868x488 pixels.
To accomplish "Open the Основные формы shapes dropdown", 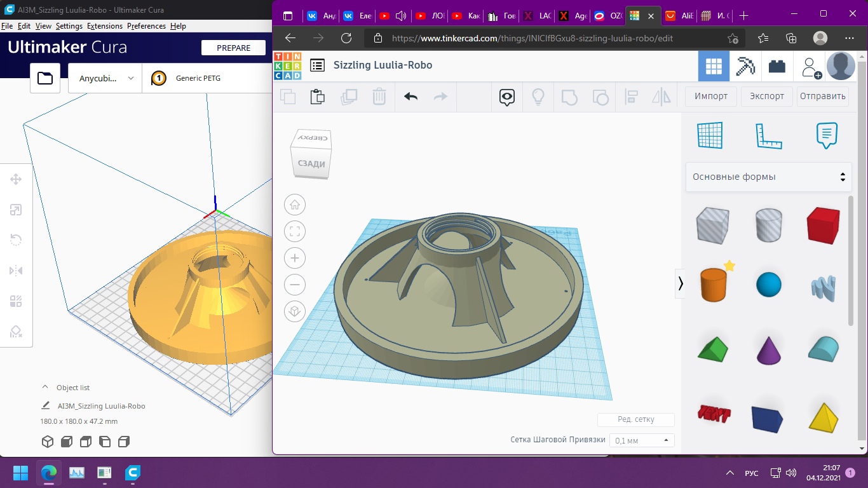I will pos(768,177).
